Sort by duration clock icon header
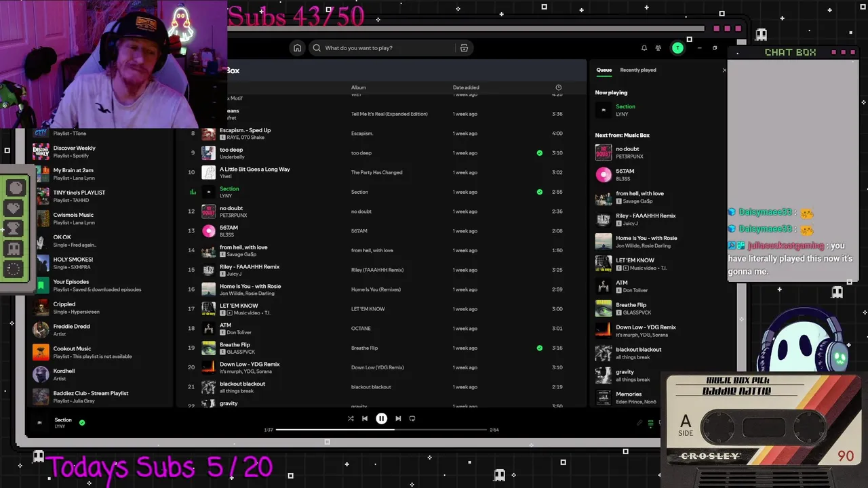The width and height of the screenshot is (868, 488). coord(558,87)
